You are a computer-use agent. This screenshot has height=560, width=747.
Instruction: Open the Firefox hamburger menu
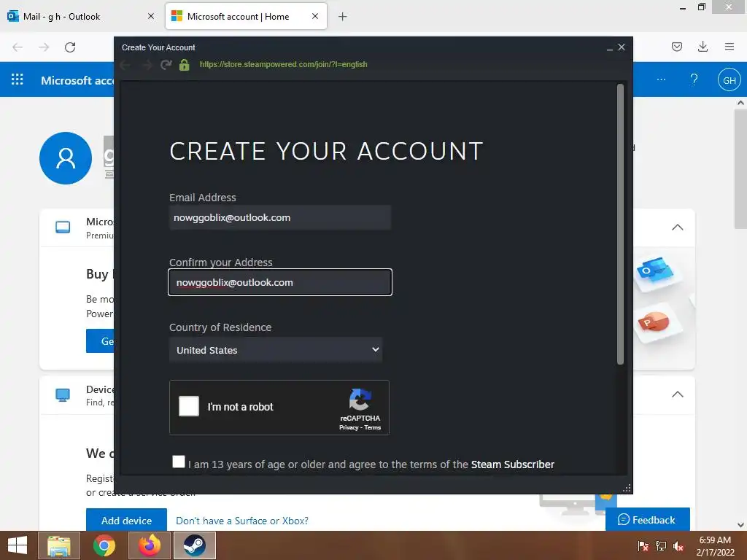point(729,47)
